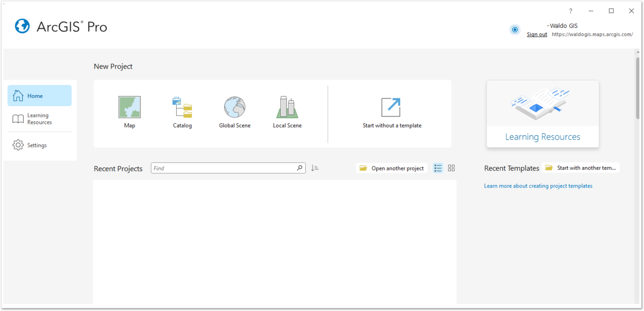Viewport: 644px width, 311px height.
Task: Open the Home tab in sidebar
Action: point(40,96)
